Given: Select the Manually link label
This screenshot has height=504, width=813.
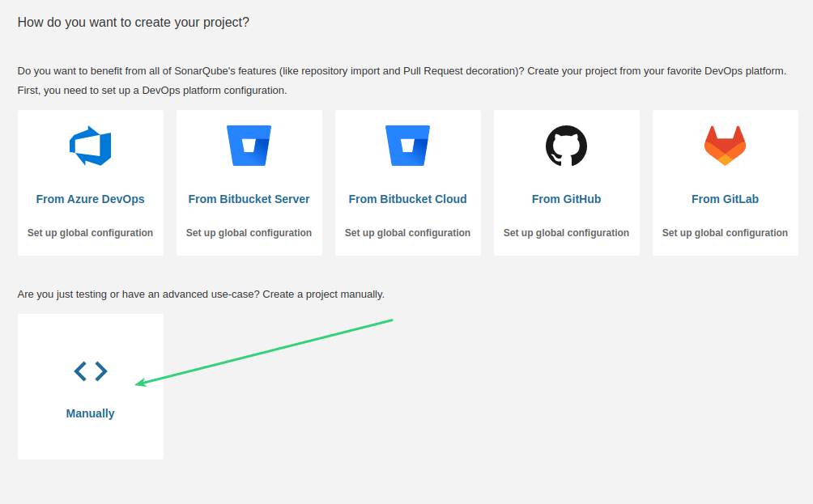Looking at the screenshot, I should [90, 413].
